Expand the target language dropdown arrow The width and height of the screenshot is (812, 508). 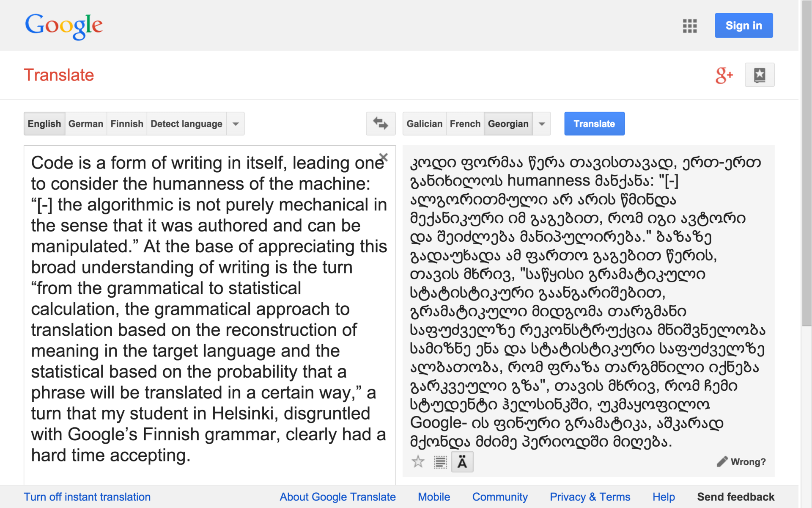(541, 124)
